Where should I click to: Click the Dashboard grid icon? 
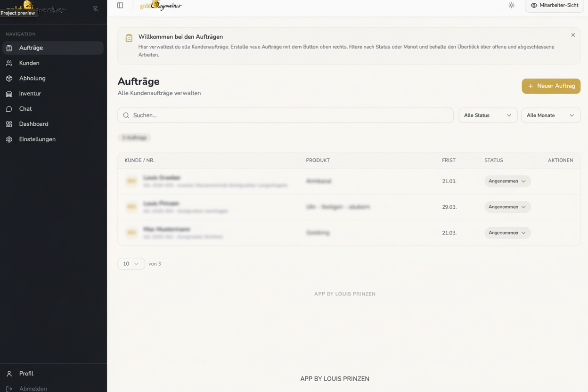9,124
